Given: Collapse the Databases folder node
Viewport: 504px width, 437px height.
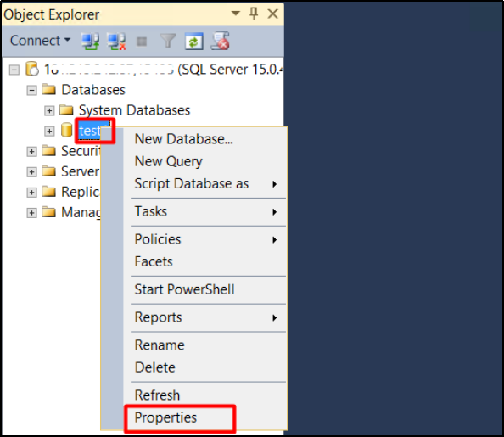Looking at the screenshot, I should coord(31,90).
